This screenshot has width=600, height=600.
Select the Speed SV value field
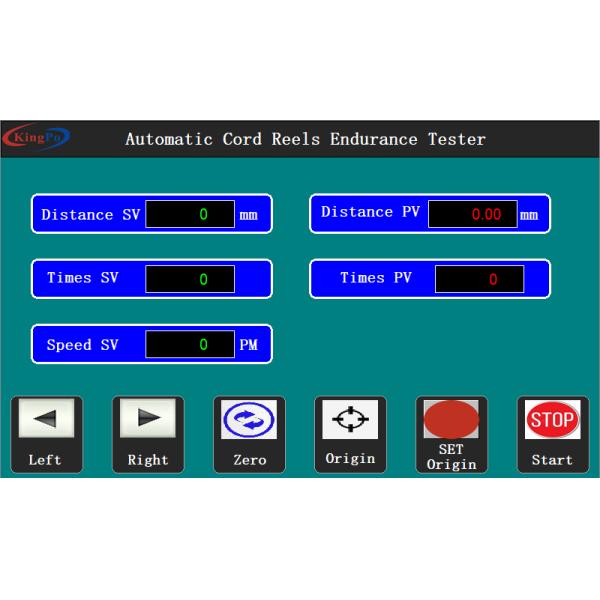(x=190, y=344)
